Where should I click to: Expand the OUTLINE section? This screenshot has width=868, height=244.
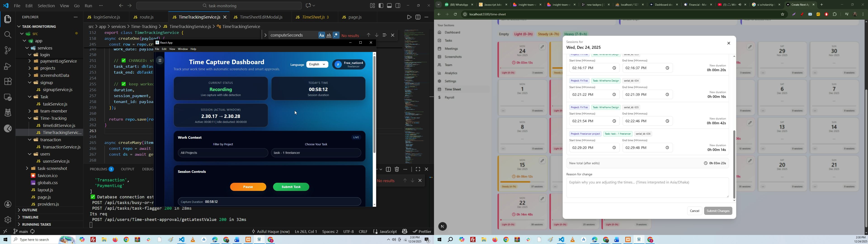(x=30, y=210)
